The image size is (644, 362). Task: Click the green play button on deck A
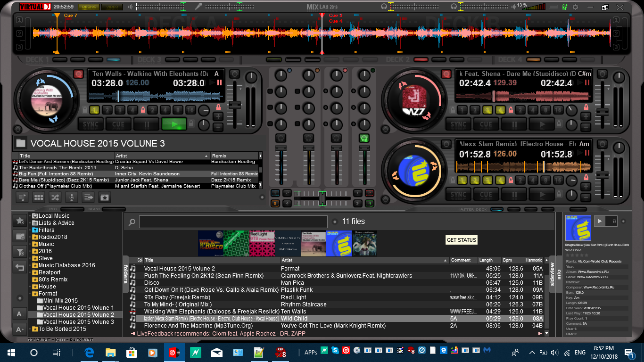pos(174,124)
